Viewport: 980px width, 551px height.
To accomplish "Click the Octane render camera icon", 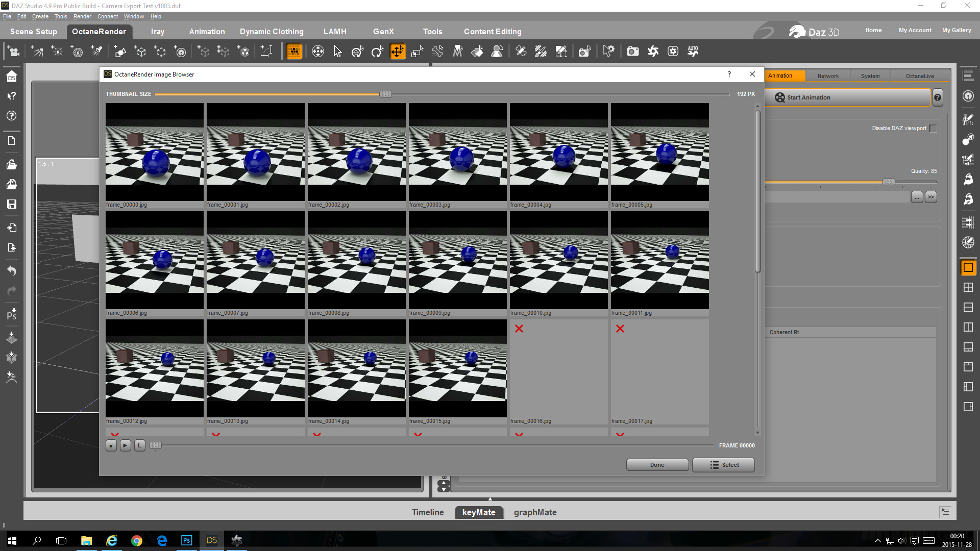I will [x=632, y=52].
